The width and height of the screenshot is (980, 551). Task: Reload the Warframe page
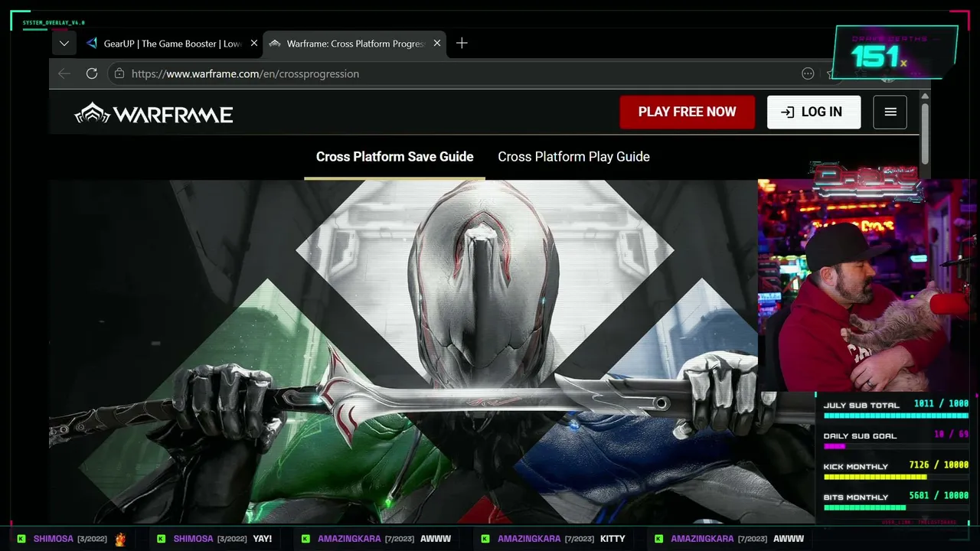click(x=92, y=73)
